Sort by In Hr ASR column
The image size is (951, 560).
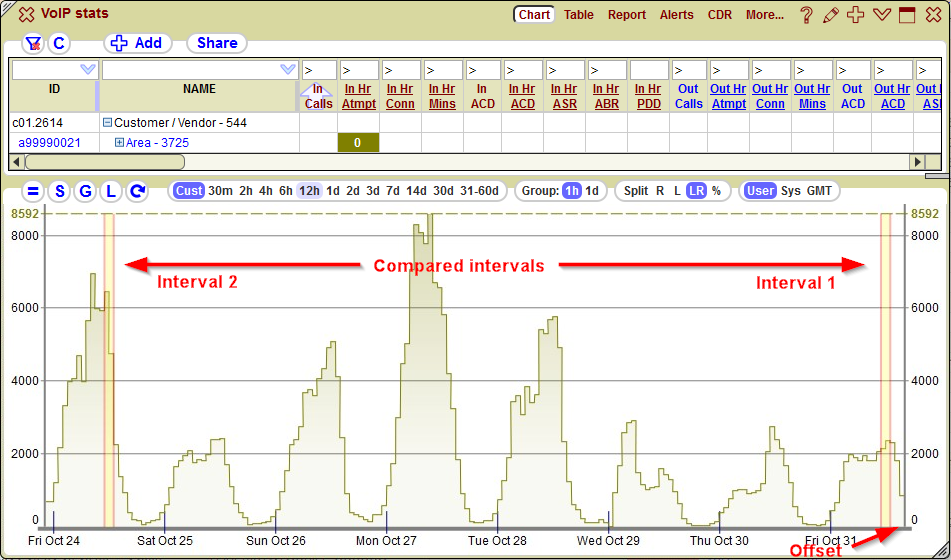pyautogui.click(x=564, y=96)
